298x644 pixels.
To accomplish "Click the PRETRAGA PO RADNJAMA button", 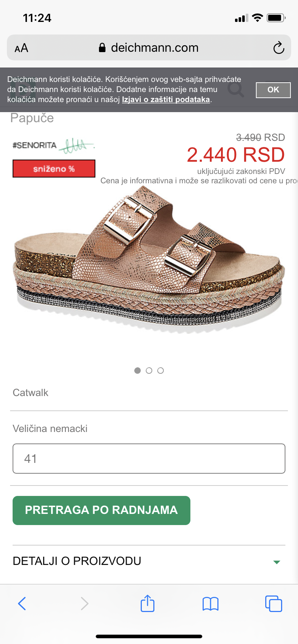I will (101, 510).
